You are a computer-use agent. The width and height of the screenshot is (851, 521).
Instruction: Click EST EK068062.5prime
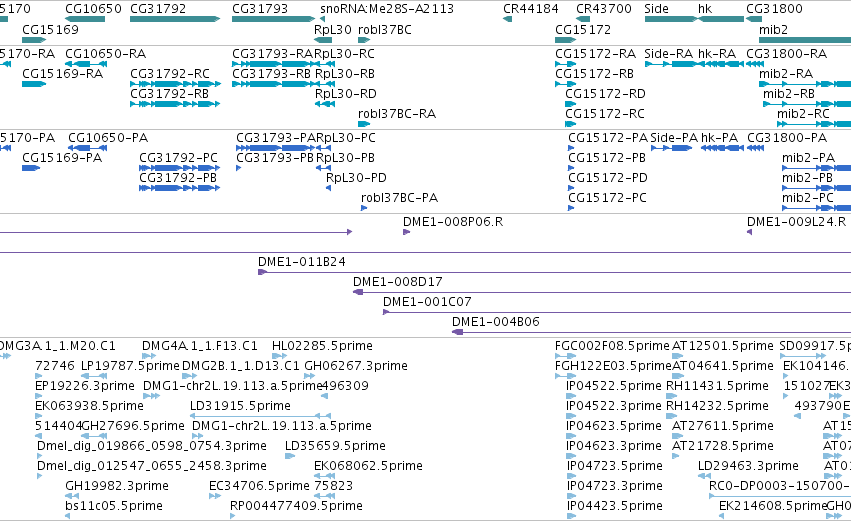pyautogui.click(x=369, y=466)
